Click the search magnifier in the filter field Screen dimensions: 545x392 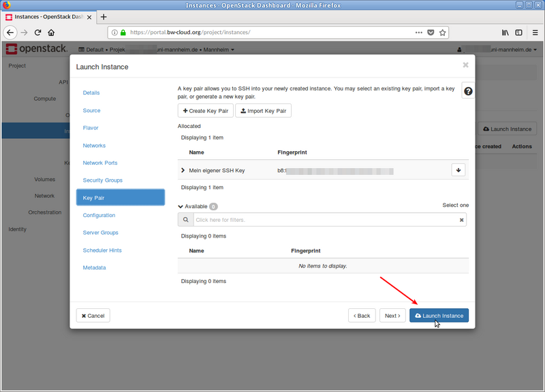(185, 219)
